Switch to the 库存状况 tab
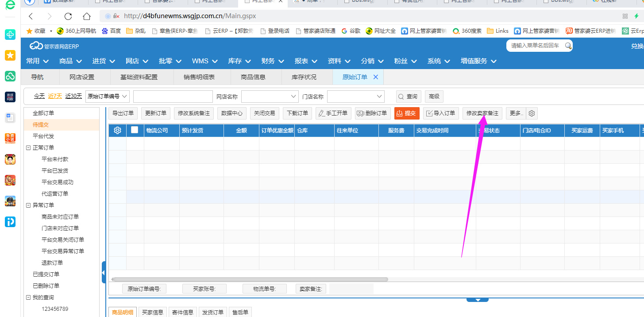Viewport: 644px width, 317px height. pos(304,77)
